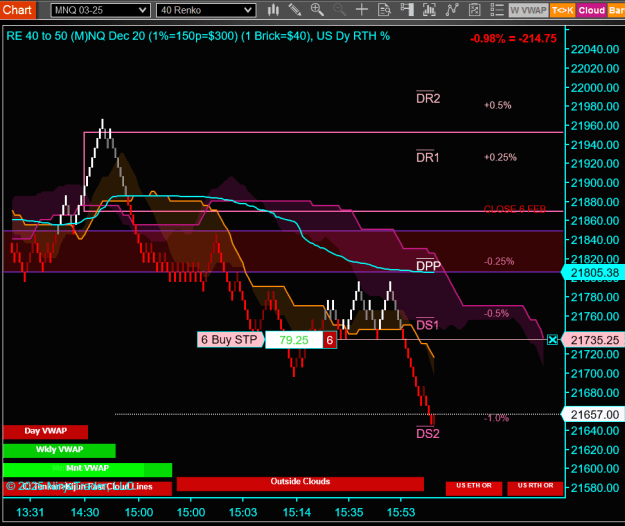The height and width of the screenshot is (526, 625).
Task: Click the 79.25 order distance box
Action: (x=294, y=340)
